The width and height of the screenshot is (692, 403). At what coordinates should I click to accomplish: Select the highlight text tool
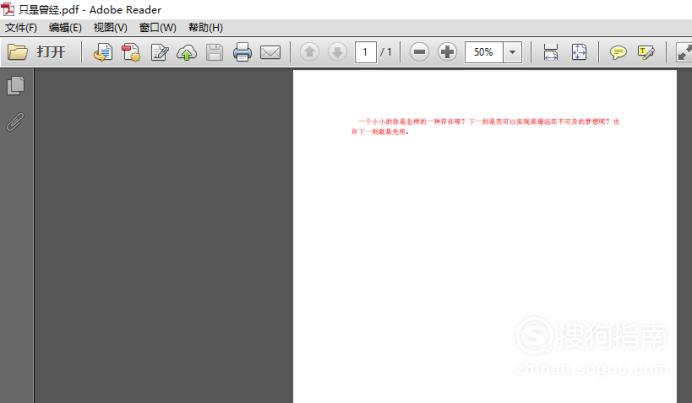click(x=646, y=53)
